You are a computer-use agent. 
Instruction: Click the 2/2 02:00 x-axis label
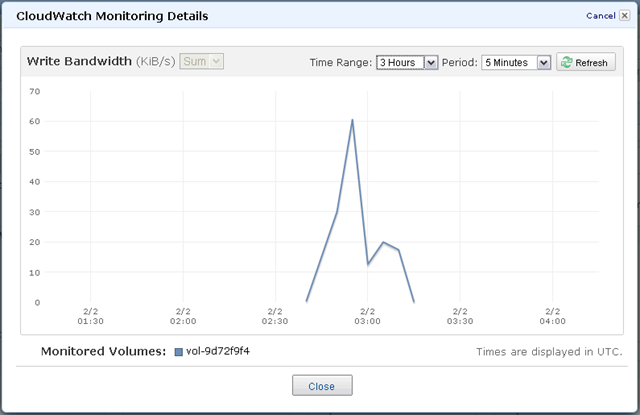click(183, 316)
